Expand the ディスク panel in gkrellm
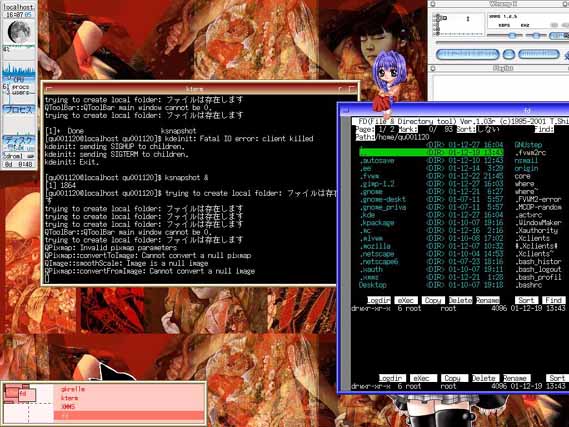 coord(19,140)
